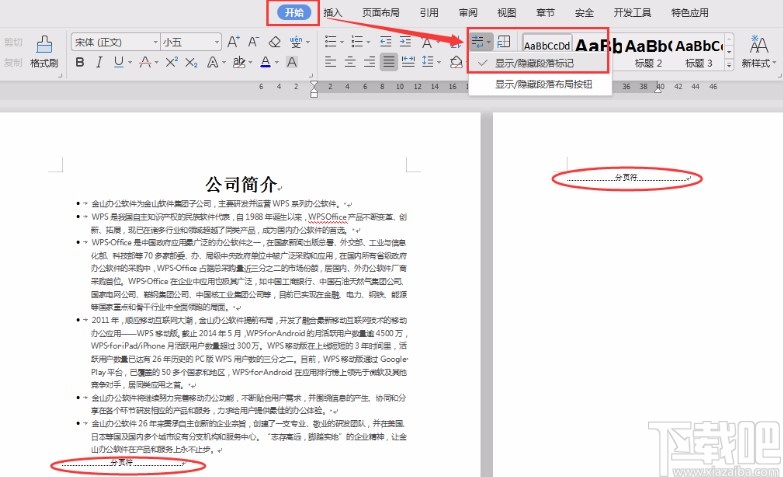The image size is (783, 477).
Task: Open the phonetic guide tool
Action: click(296, 42)
